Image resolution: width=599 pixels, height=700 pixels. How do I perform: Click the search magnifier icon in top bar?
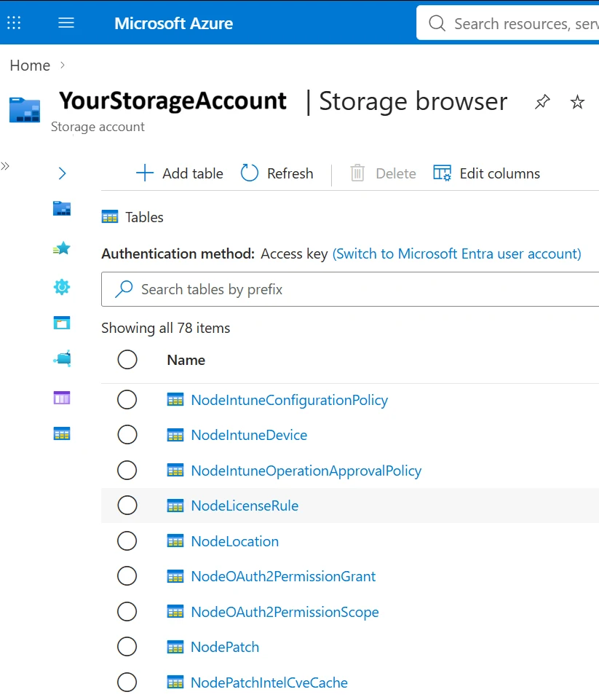tap(437, 23)
